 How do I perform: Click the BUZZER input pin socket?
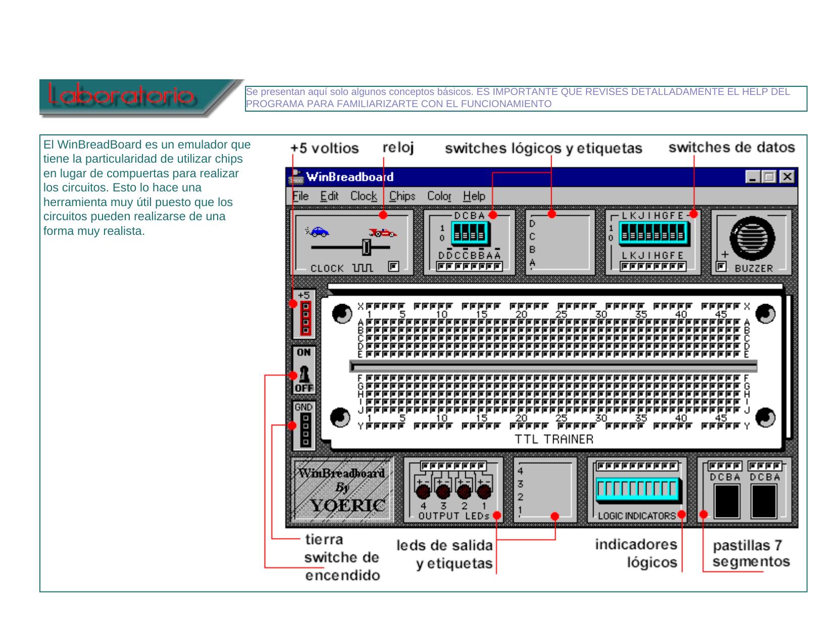pyautogui.click(x=721, y=266)
